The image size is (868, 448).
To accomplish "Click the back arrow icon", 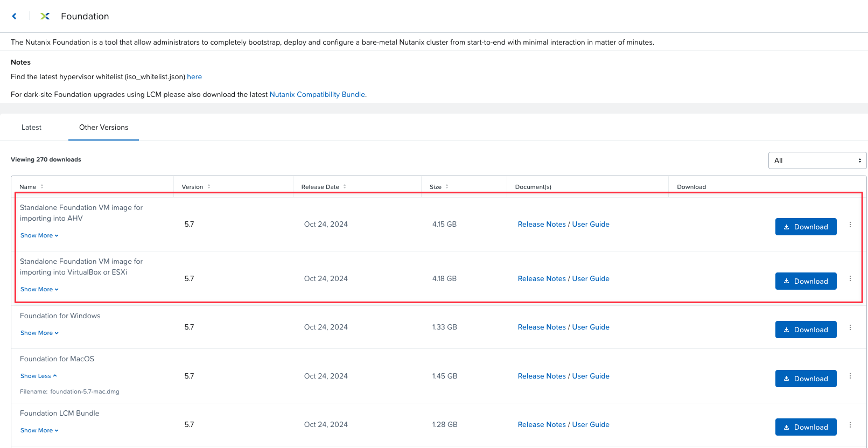I will 15,16.
